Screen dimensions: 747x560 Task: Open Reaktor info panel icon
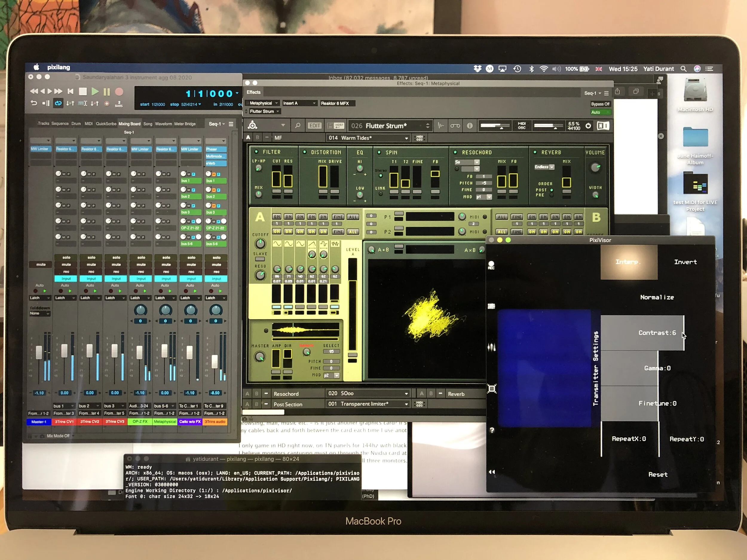pos(469,125)
